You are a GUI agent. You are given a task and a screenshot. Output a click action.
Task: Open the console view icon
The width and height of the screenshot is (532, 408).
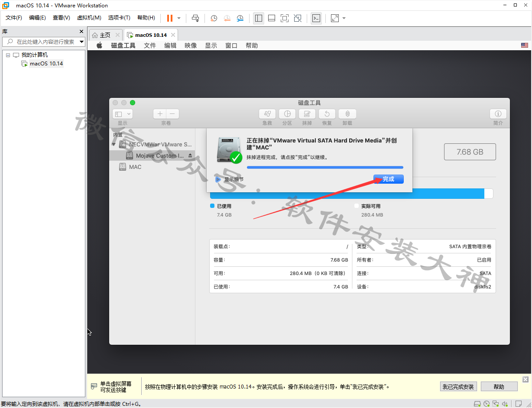[316, 18]
